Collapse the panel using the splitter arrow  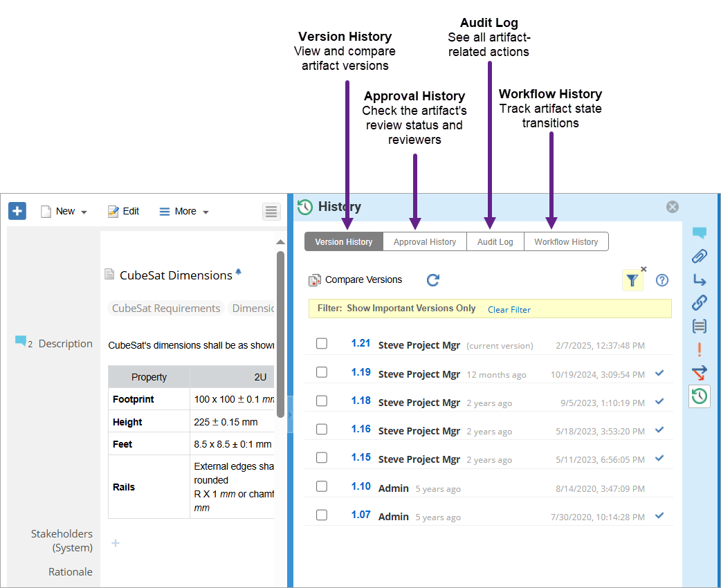coord(290,414)
